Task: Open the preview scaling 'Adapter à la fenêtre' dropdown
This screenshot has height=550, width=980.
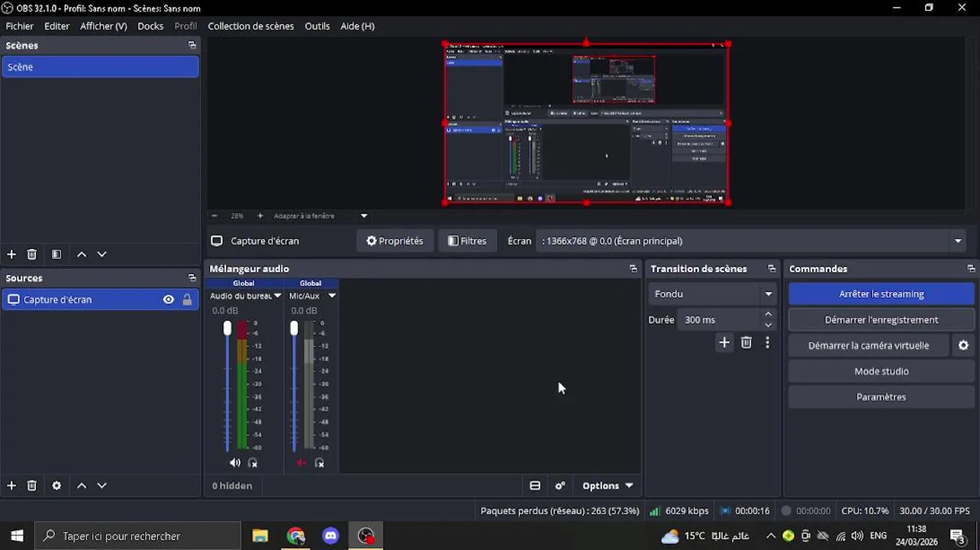Action: (321, 216)
